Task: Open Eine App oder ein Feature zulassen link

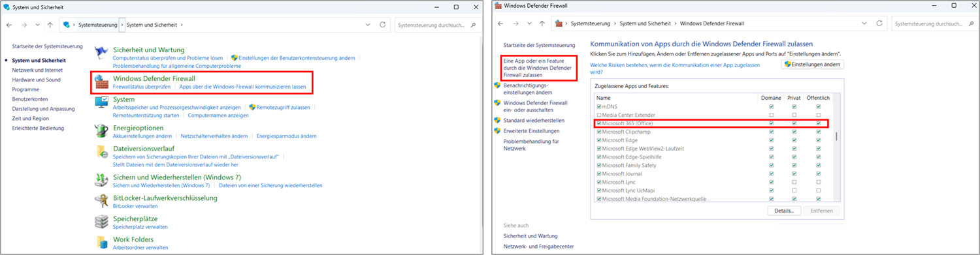Action: tap(538, 67)
